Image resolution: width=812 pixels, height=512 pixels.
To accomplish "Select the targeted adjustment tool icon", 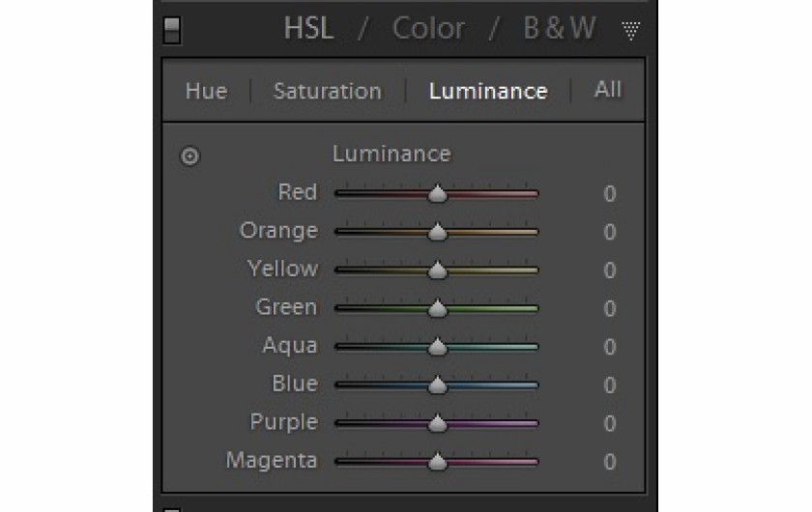I will [189, 156].
